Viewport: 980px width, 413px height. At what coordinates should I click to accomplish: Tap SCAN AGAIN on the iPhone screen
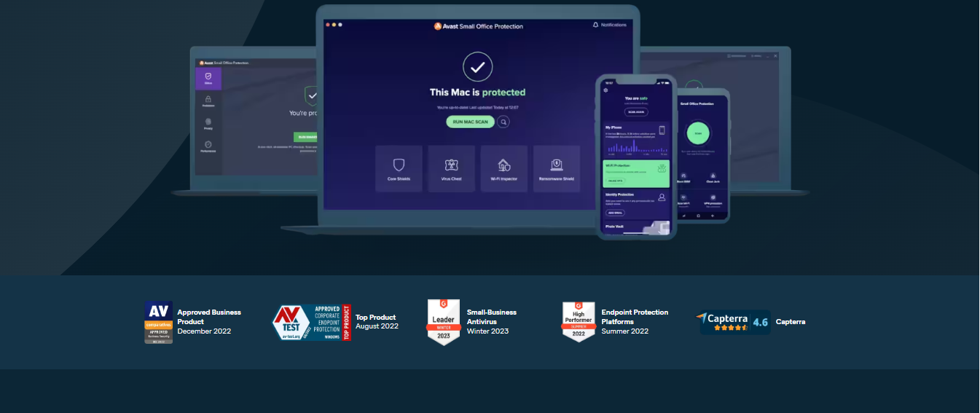click(636, 111)
